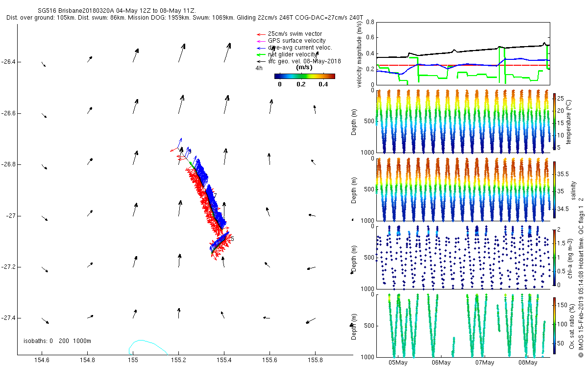The width and height of the screenshot is (588, 368).
Task: Select the blue dive-avg current legend arrow
Action: coord(261,48)
